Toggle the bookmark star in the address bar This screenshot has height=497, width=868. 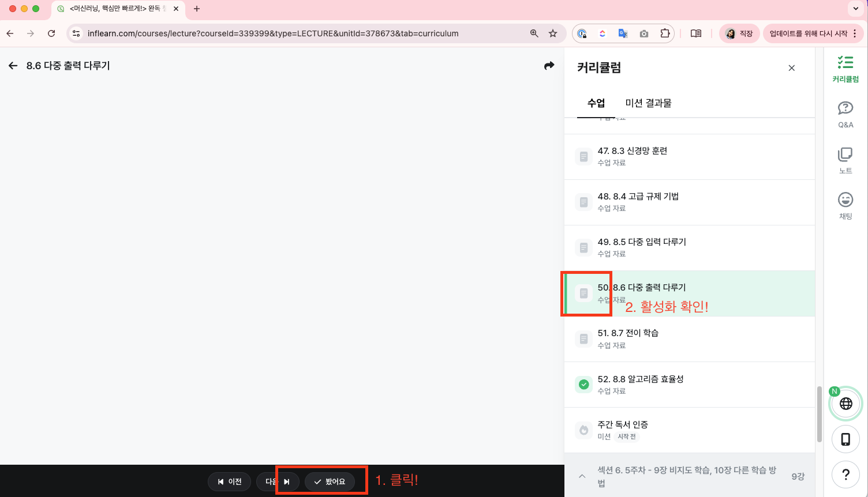(x=552, y=33)
